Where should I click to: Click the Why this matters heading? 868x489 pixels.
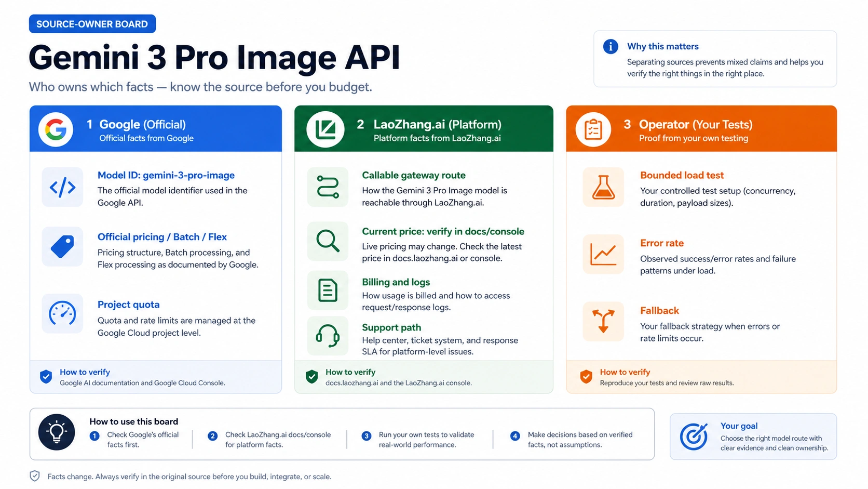click(x=663, y=46)
